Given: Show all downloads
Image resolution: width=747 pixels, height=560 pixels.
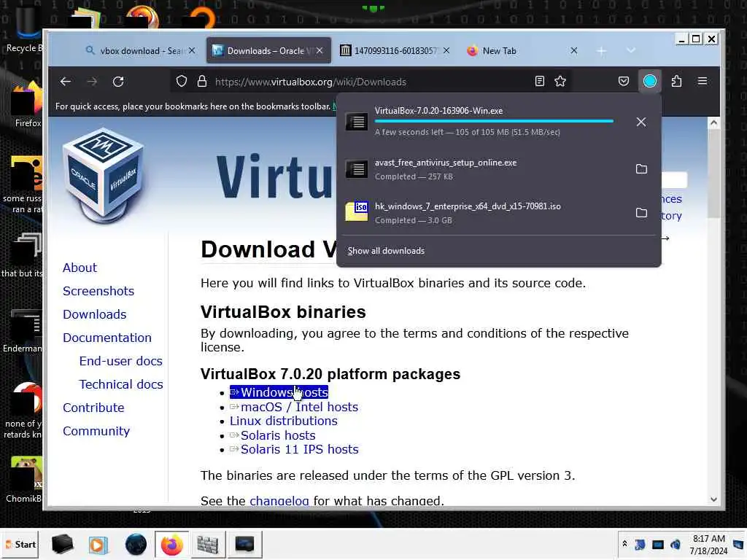Looking at the screenshot, I should [x=387, y=251].
